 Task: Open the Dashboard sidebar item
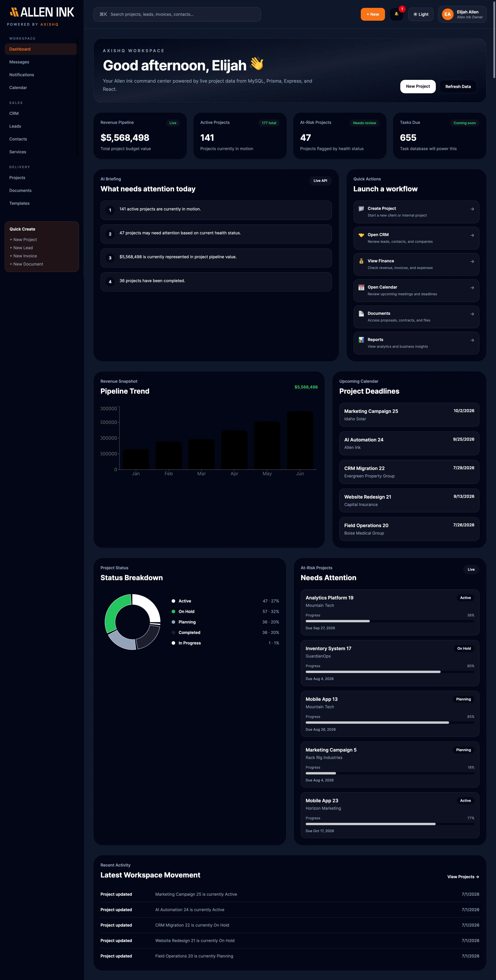click(41, 49)
